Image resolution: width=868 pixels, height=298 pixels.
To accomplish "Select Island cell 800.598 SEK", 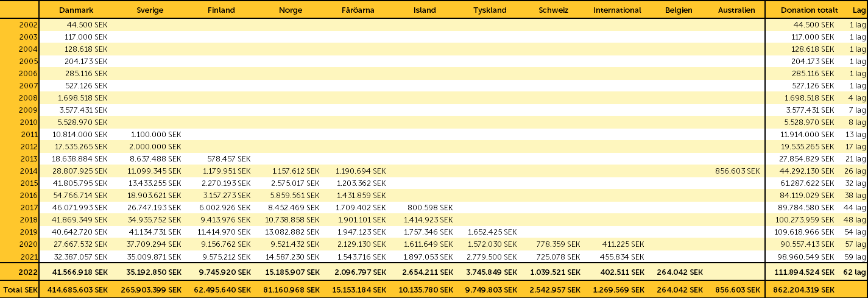I will point(430,207).
